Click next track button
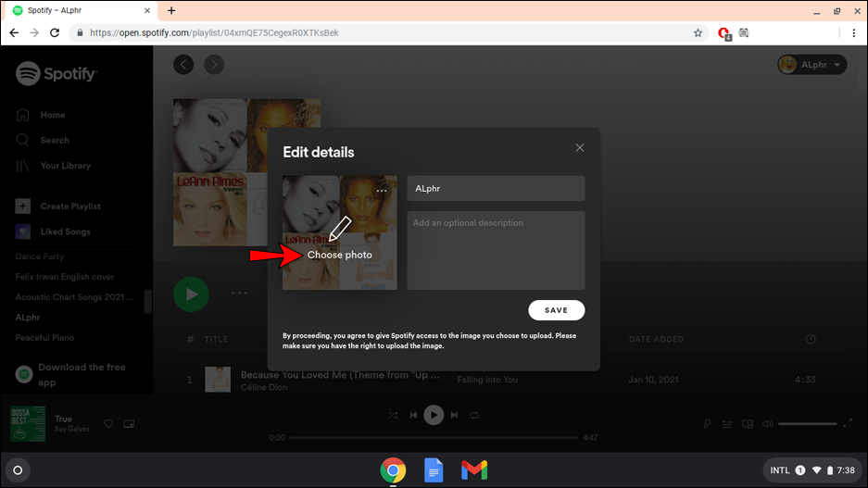868x488 pixels. pos(454,415)
